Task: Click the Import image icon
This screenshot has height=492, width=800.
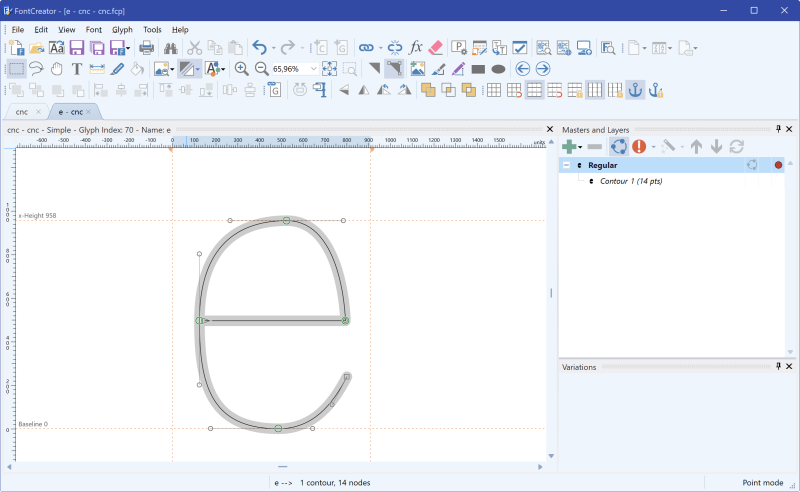Action: pyautogui.click(x=418, y=68)
